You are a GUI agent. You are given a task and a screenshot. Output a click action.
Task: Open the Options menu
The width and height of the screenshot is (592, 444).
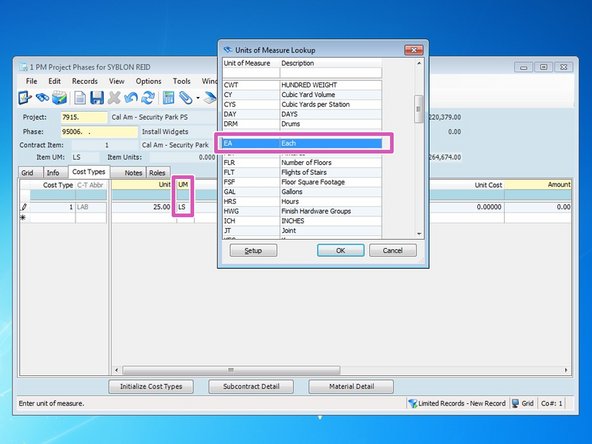tap(148, 81)
